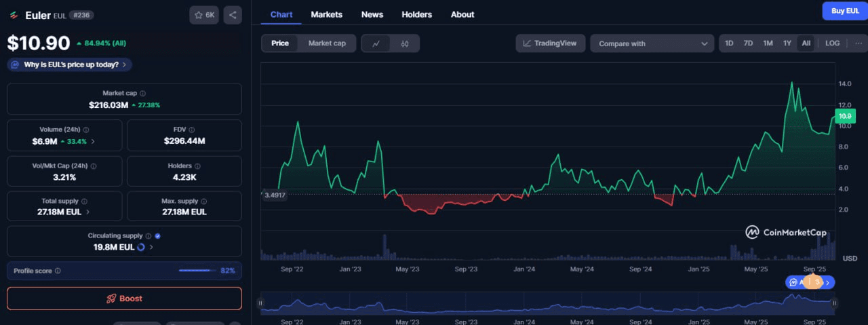This screenshot has width=868, height=325.
Task: Select the 7D time range
Action: [x=748, y=43]
